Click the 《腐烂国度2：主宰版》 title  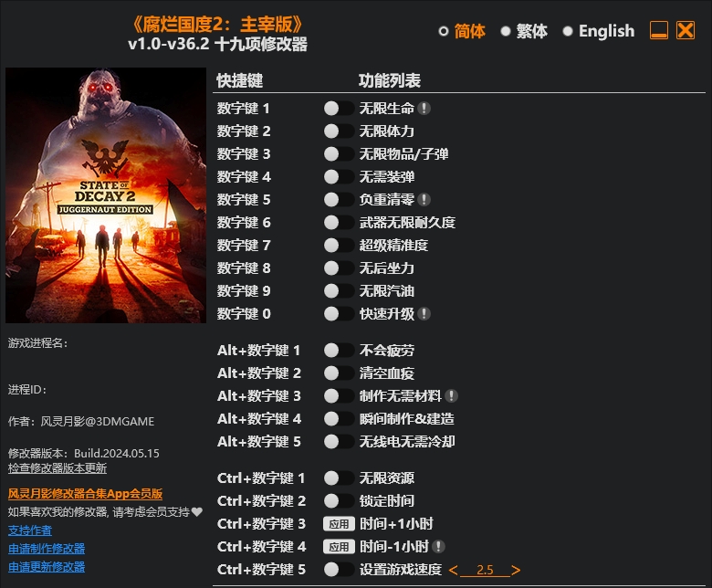[217, 25]
